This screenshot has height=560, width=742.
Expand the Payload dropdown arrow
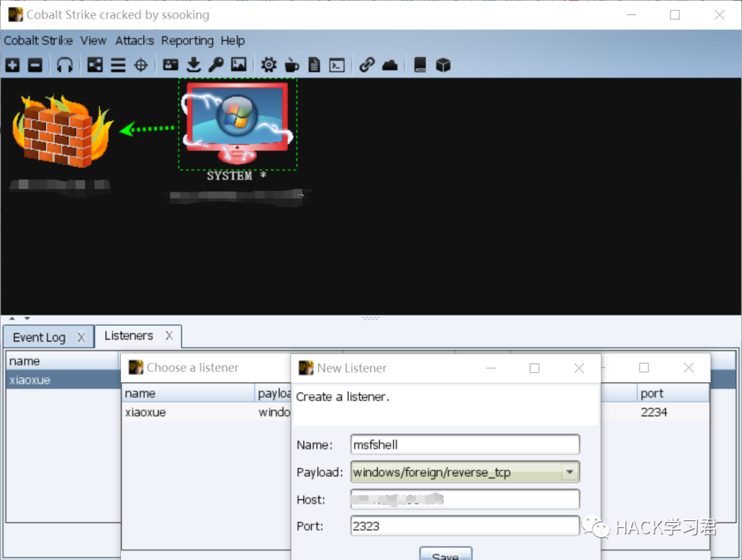point(570,472)
